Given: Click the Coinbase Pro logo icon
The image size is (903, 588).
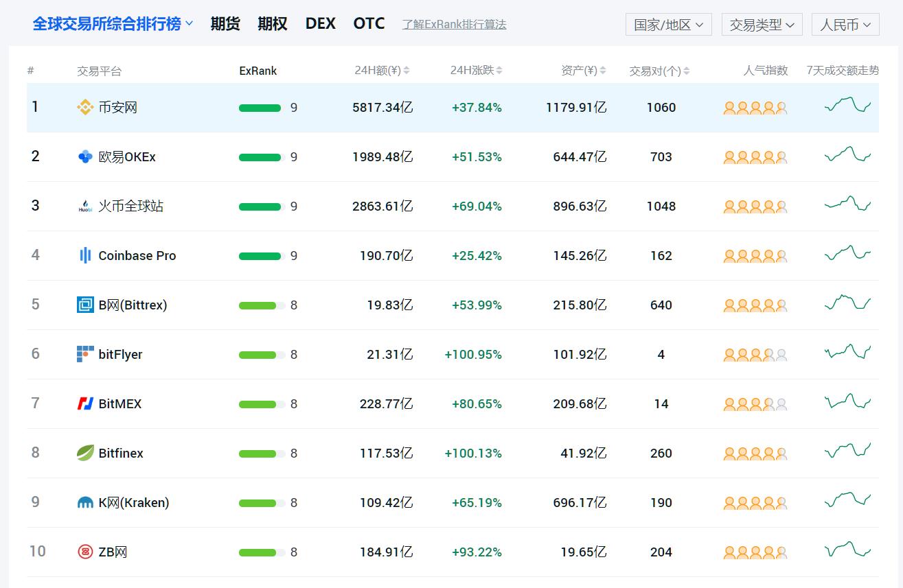Looking at the screenshot, I should tap(85, 255).
